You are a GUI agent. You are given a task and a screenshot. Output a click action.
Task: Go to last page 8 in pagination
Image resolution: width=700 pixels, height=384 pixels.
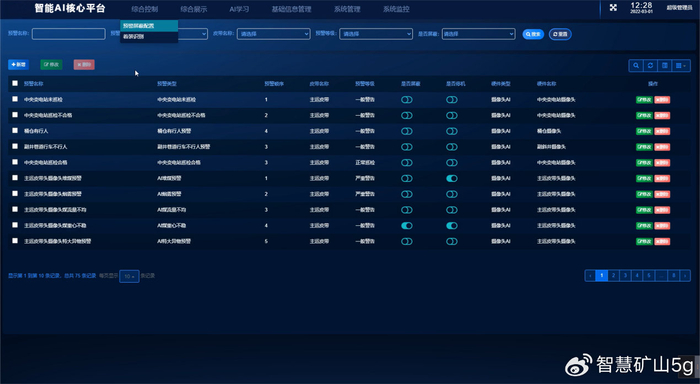(x=674, y=275)
